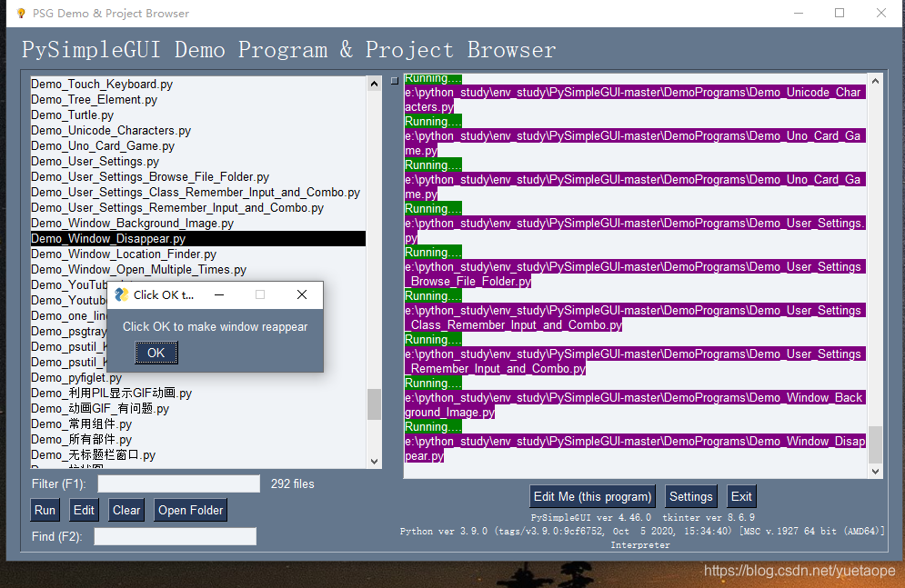Click the 'PySimpleGUI ver 4.46.0' version text
Screen dimensions: 905x588
[591, 518]
